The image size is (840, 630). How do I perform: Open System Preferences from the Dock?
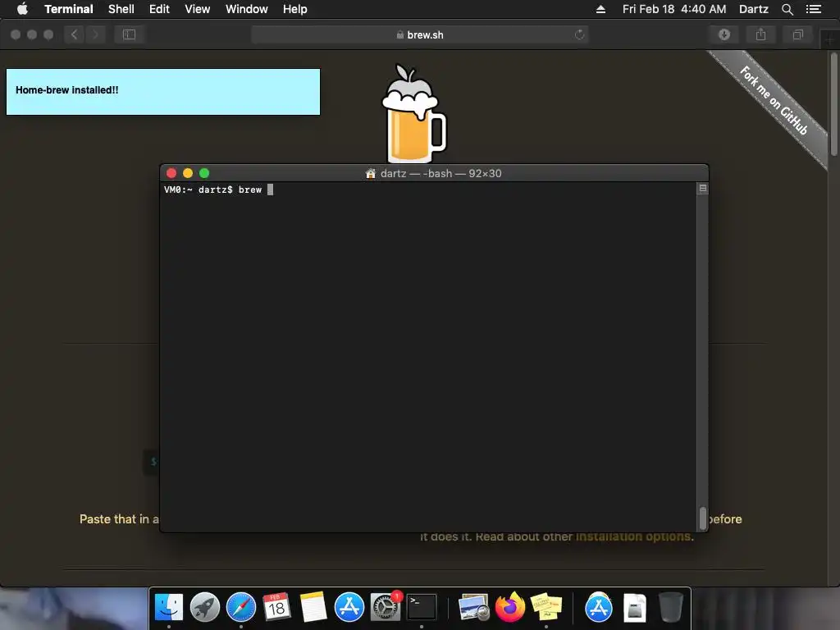[x=386, y=608]
